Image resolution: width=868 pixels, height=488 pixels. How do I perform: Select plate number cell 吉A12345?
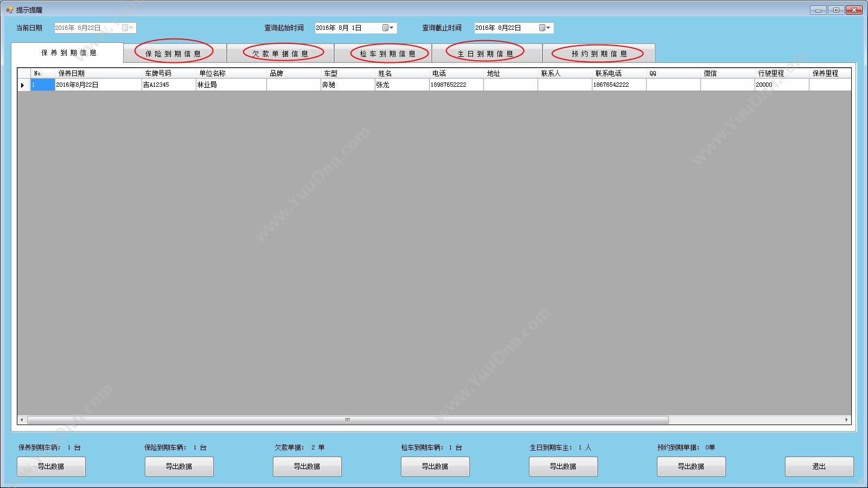coord(169,85)
